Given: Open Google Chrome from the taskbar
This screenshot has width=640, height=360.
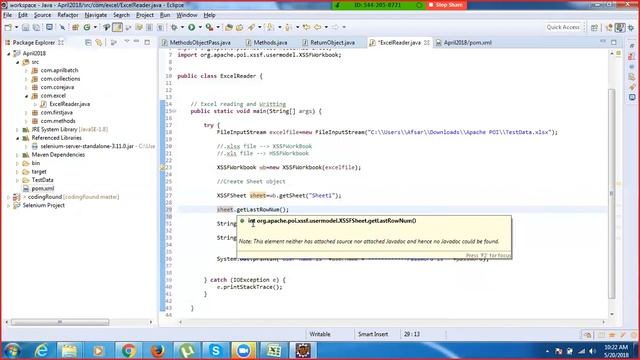Looking at the screenshot, I should click(x=128, y=351).
